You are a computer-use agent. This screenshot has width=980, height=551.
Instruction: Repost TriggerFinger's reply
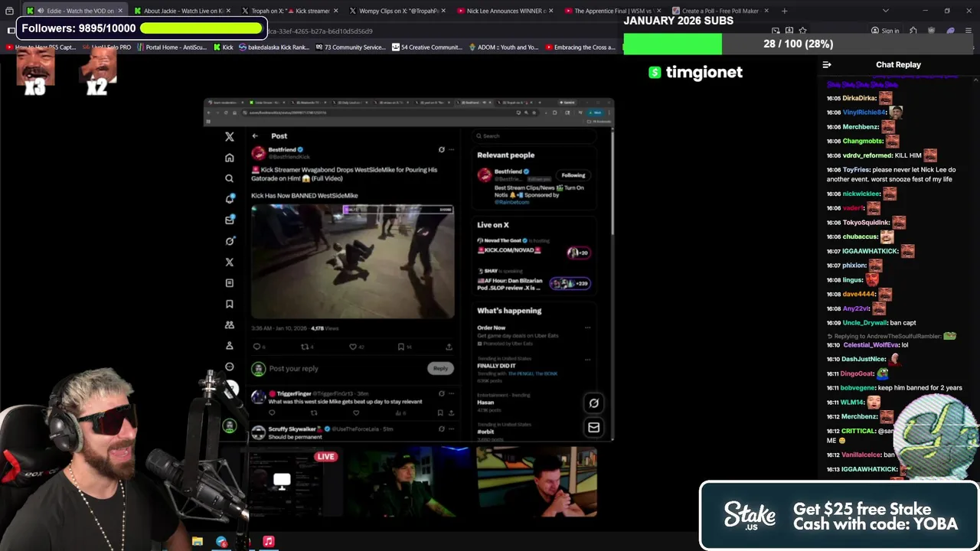point(313,412)
